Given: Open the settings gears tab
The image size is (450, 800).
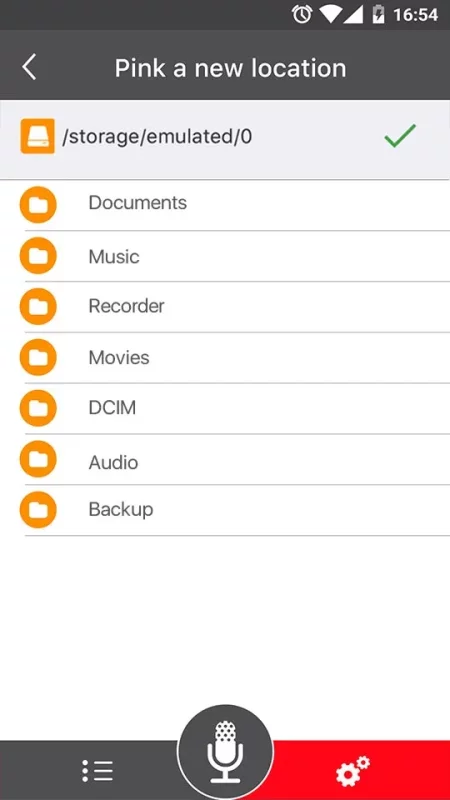Looking at the screenshot, I should tap(353, 770).
